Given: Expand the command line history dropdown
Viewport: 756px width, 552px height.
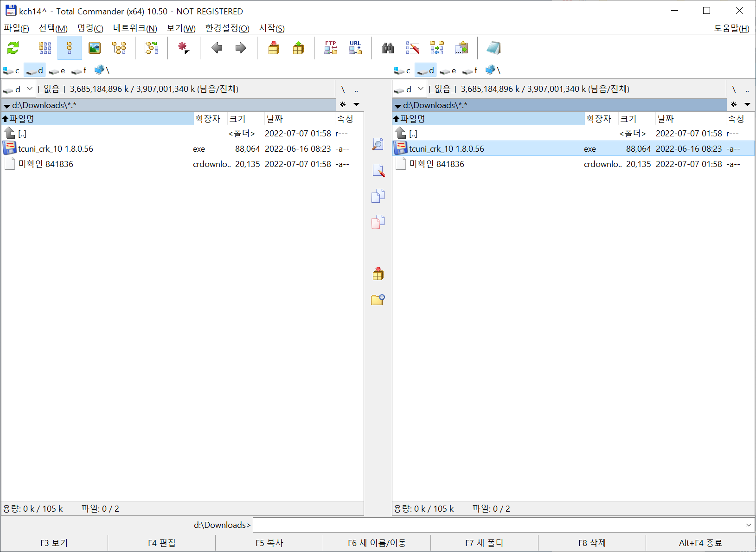Looking at the screenshot, I should (748, 525).
